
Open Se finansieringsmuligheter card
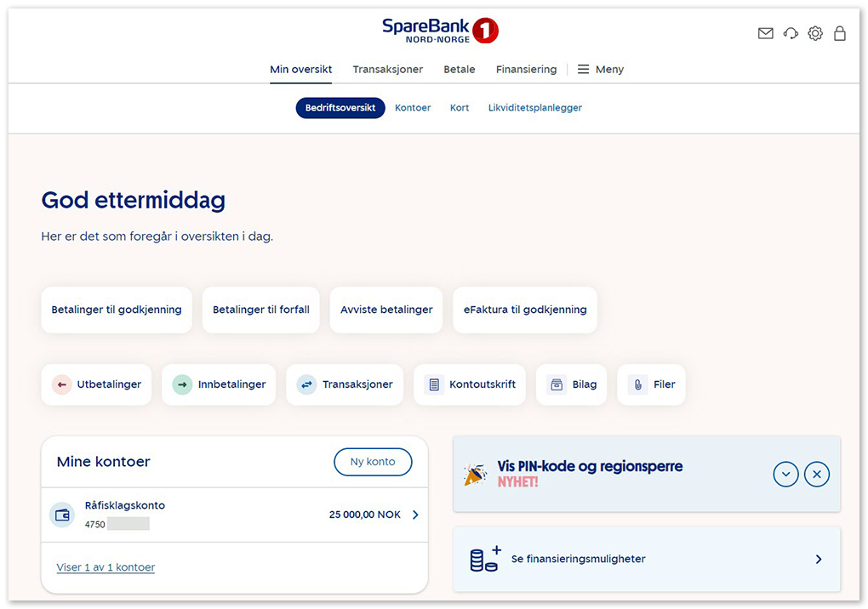(647, 559)
